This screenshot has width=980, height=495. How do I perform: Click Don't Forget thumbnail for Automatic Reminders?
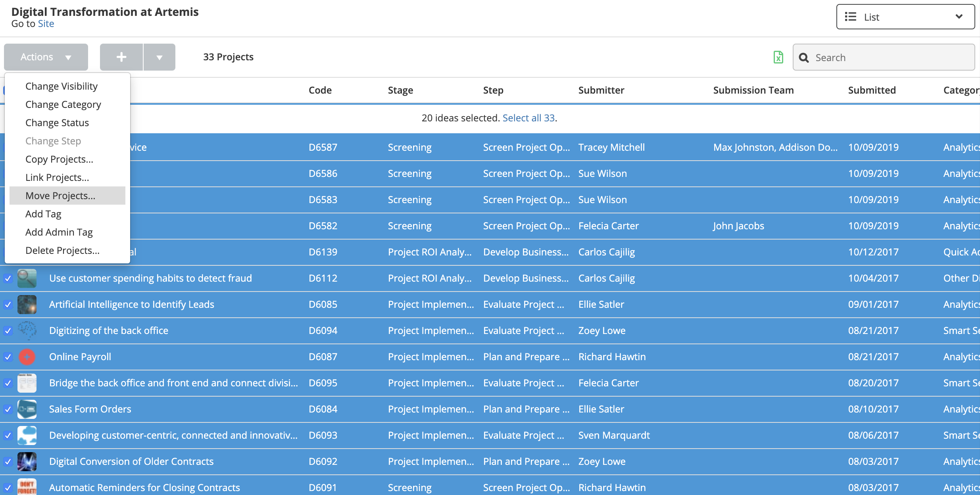27,487
